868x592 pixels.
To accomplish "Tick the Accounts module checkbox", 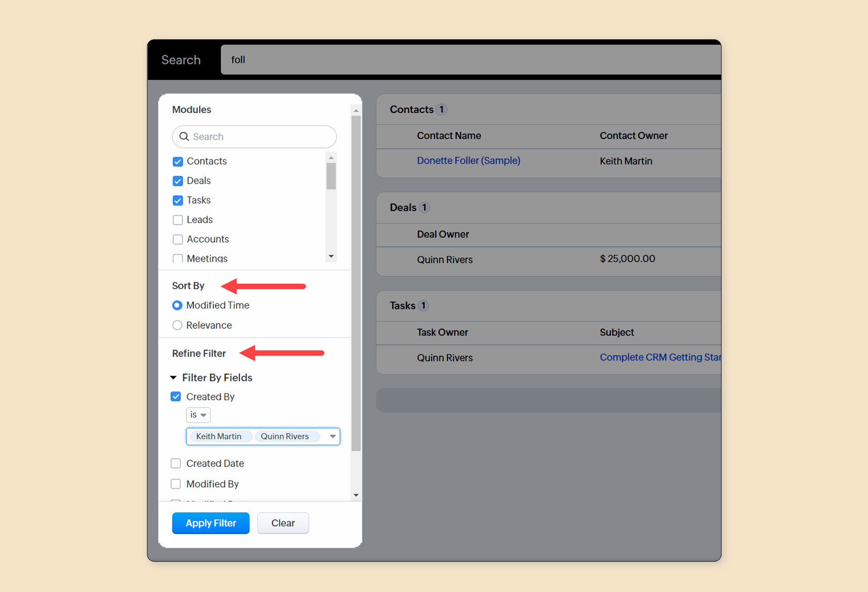I will tap(178, 239).
